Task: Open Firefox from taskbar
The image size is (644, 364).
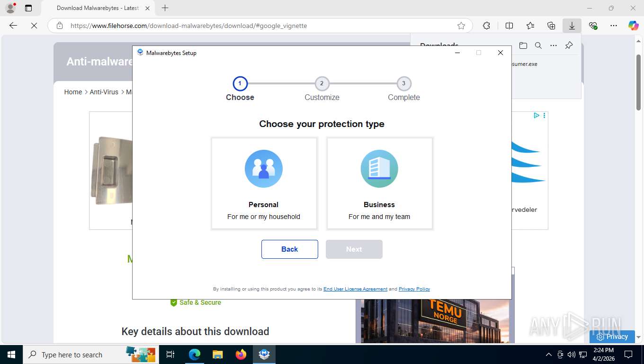Action: [241, 355]
